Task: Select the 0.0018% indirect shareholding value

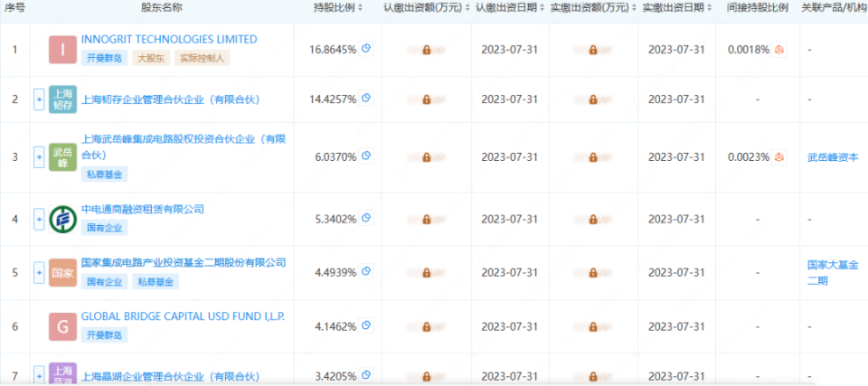Action: [x=749, y=50]
